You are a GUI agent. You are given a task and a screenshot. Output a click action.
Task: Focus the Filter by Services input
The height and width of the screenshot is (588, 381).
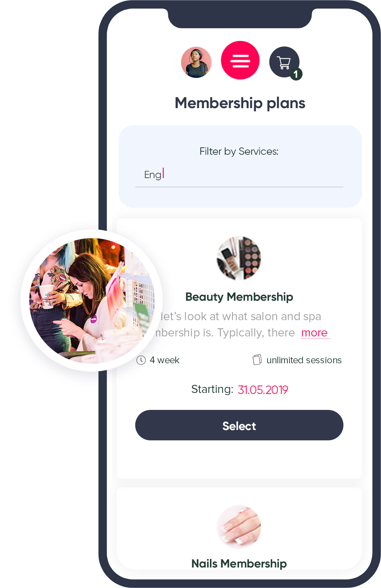(x=239, y=175)
